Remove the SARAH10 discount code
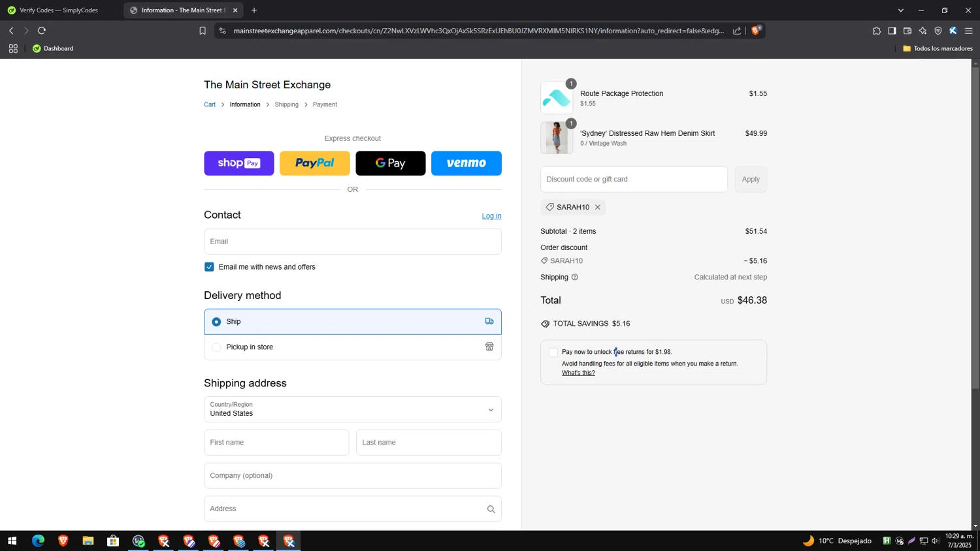The width and height of the screenshot is (980, 551). click(597, 208)
